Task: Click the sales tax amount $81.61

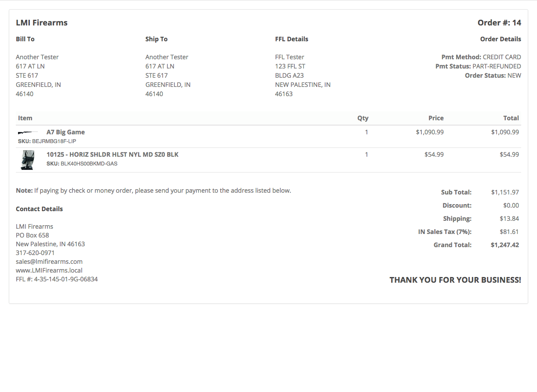Action: [x=509, y=232]
